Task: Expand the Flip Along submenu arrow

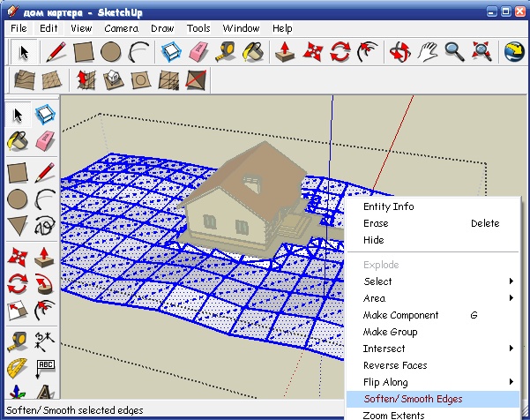Action: 511,382
